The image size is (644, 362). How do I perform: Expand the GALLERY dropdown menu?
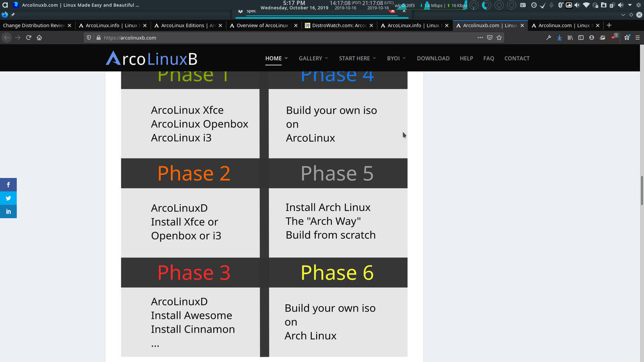(314, 58)
